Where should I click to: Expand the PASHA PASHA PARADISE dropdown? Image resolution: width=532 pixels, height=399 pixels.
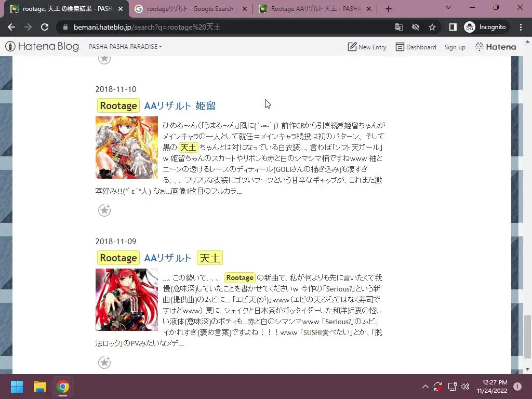(125, 46)
